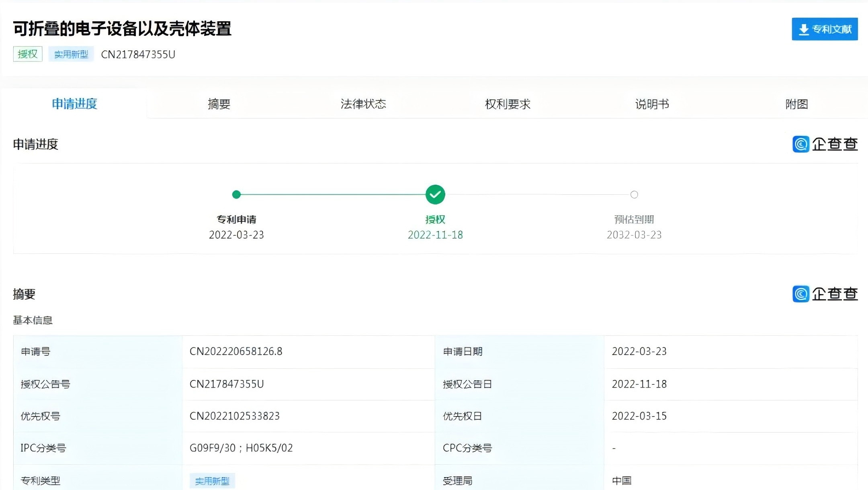
Task: Click the green checkmark 授权 milestone icon
Action: (x=435, y=195)
